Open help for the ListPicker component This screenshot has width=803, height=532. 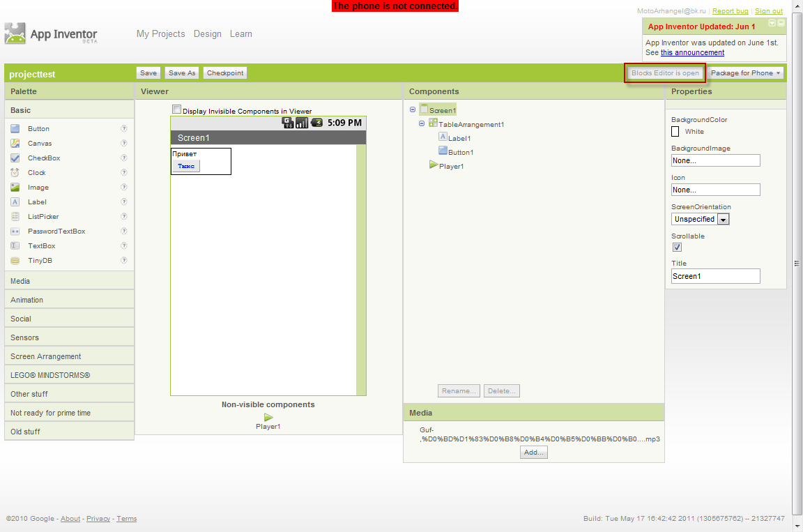point(124,216)
